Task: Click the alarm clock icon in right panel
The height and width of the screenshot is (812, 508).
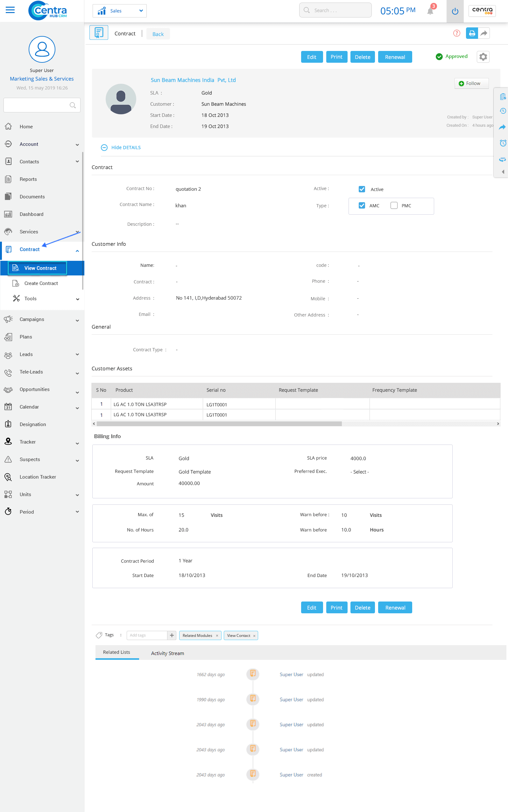Action: [503, 143]
